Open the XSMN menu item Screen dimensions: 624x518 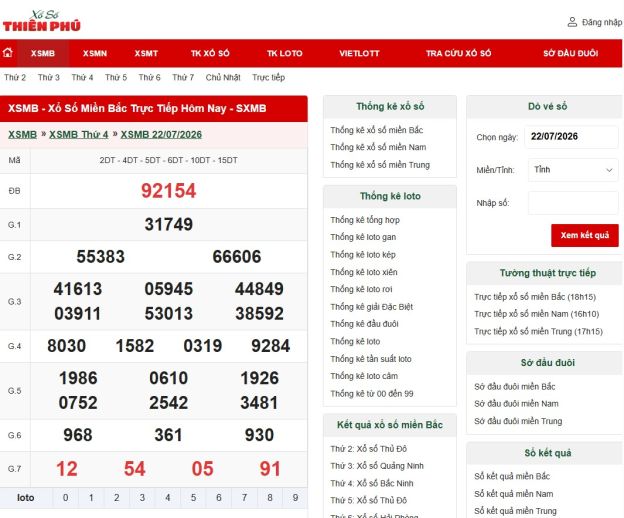[95, 53]
